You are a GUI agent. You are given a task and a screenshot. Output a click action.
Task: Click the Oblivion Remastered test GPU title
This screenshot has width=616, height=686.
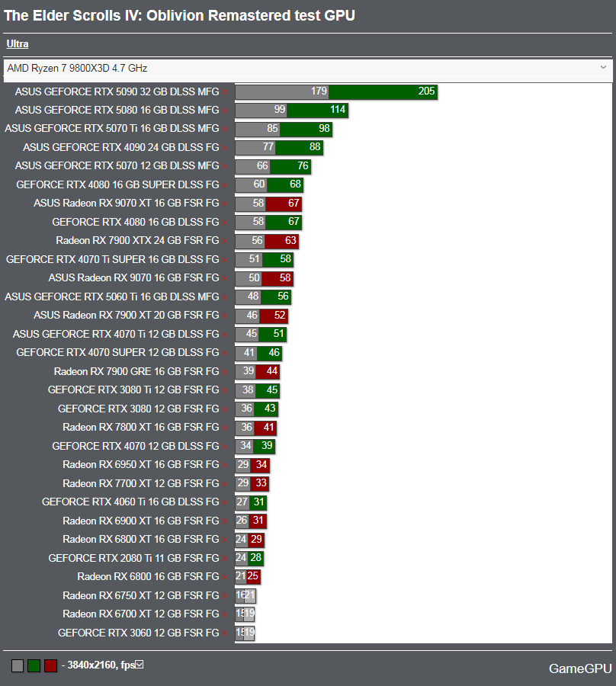coord(179,16)
